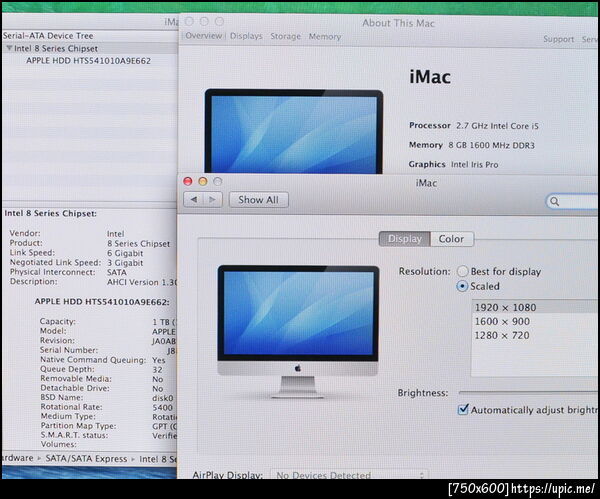The width and height of the screenshot is (600, 499).
Task: Open the Memory tab in About This Mac
Action: click(325, 37)
